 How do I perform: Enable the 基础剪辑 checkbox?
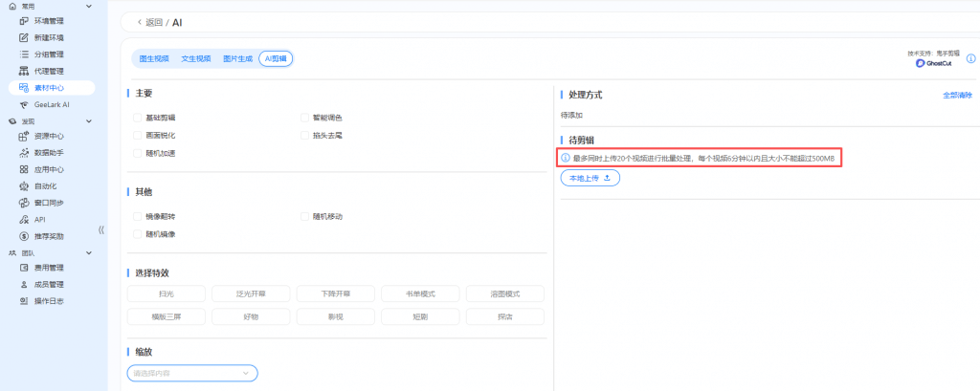pos(139,118)
